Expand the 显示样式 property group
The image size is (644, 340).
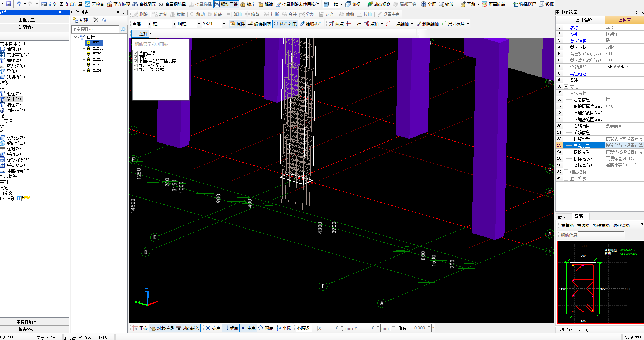(566, 178)
